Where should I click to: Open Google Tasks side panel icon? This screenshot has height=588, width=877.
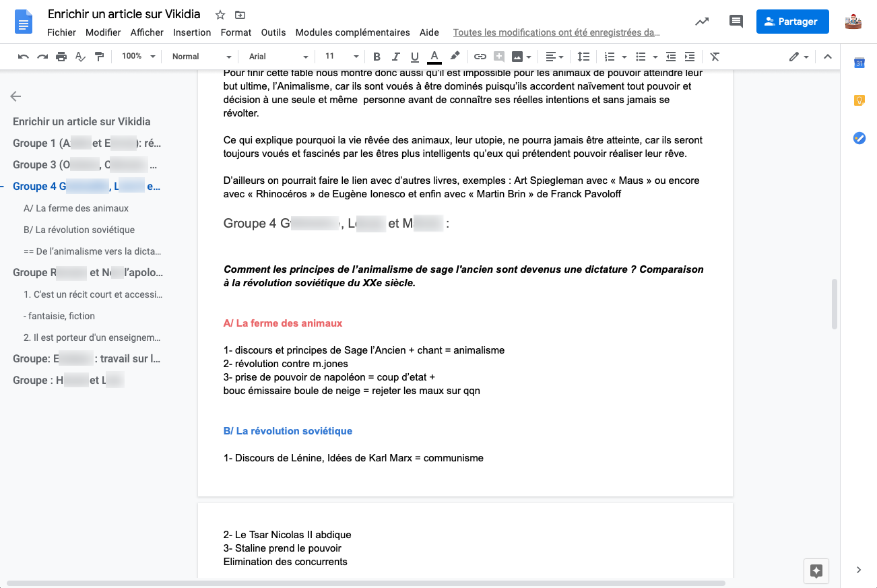click(x=859, y=138)
